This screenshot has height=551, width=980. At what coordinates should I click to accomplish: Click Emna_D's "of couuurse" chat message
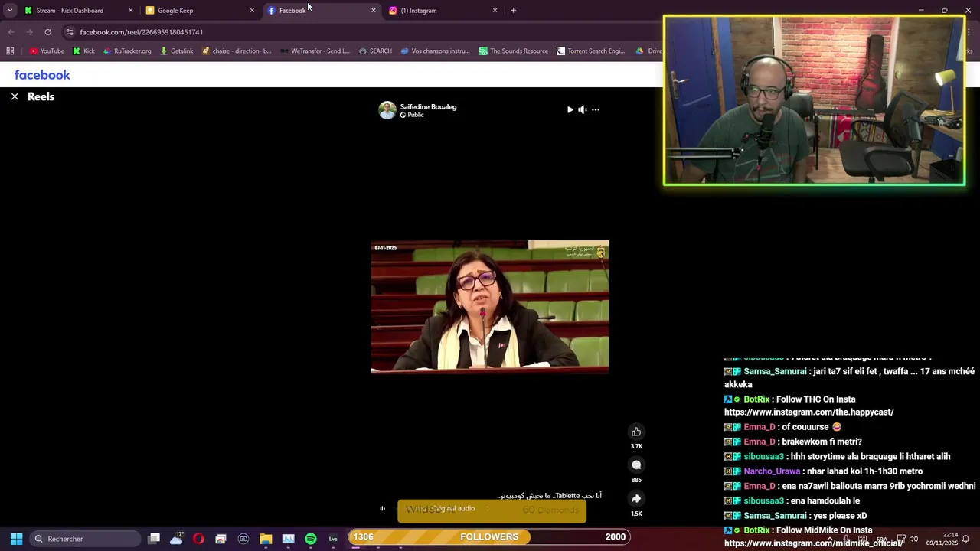[x=812, y=427]
